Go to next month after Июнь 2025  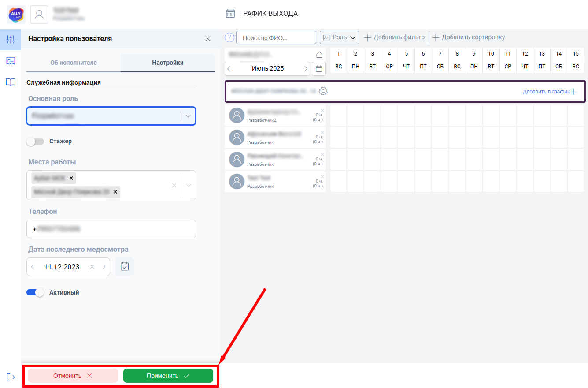306,69
